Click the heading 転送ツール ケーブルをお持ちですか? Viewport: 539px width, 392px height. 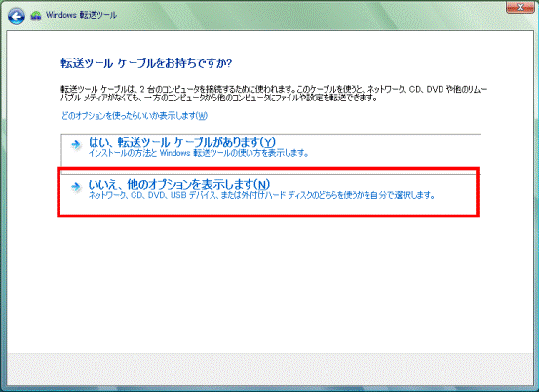[x=146, y=63]
